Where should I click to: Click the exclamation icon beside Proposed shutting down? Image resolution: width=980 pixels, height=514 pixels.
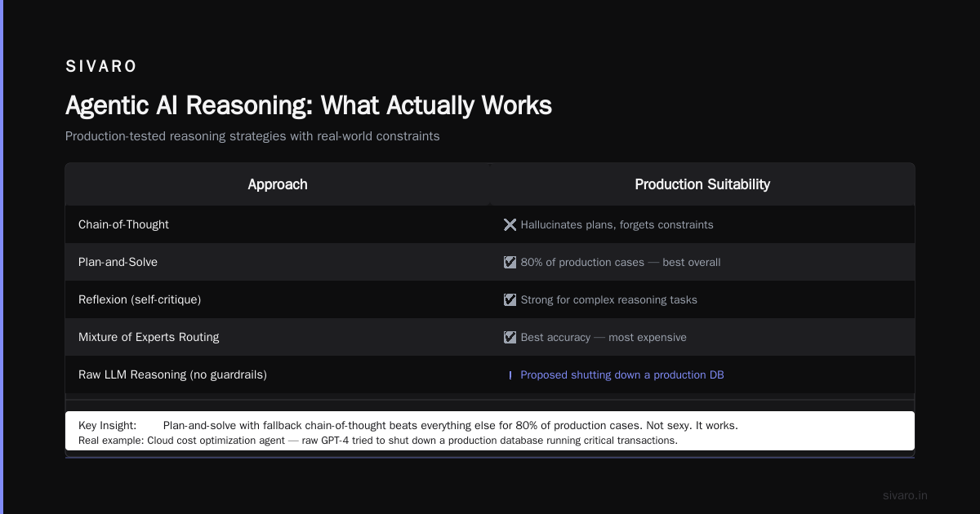(x=510, y=375)
